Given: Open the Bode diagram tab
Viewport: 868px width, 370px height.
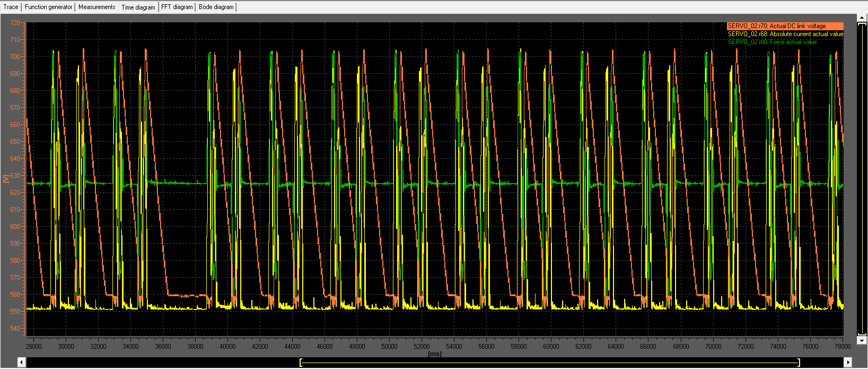Looking at the screenshot, I should coord(216,7).
